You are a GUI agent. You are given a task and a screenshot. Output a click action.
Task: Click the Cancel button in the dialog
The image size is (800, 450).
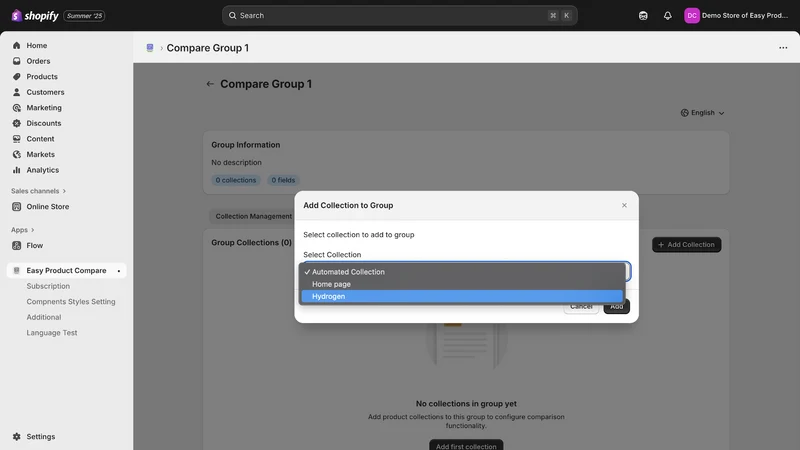[581, 307]
